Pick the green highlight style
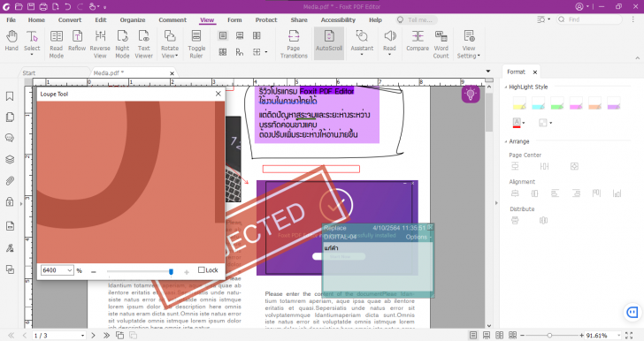Screen dimensions: 644x341 557,103
